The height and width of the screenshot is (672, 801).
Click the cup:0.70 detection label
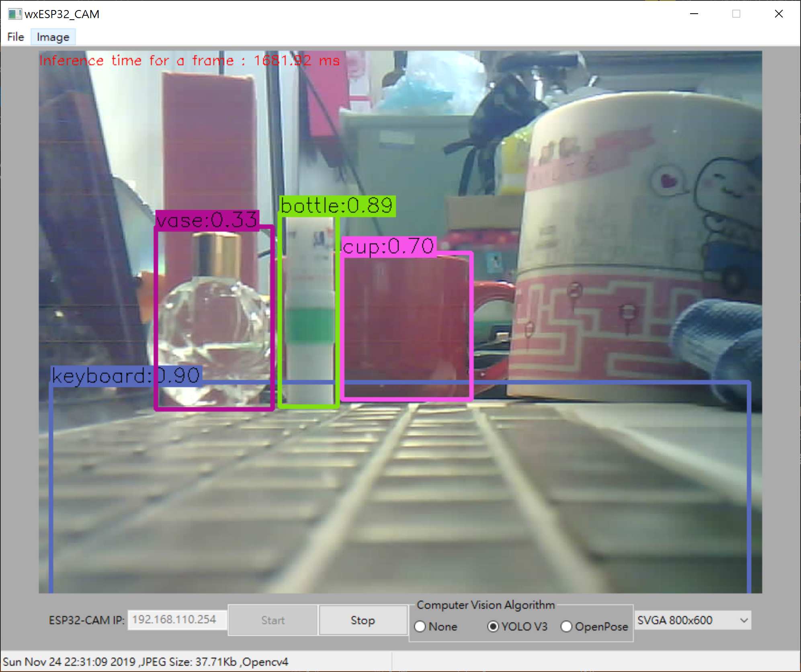[x=388, y=246]
